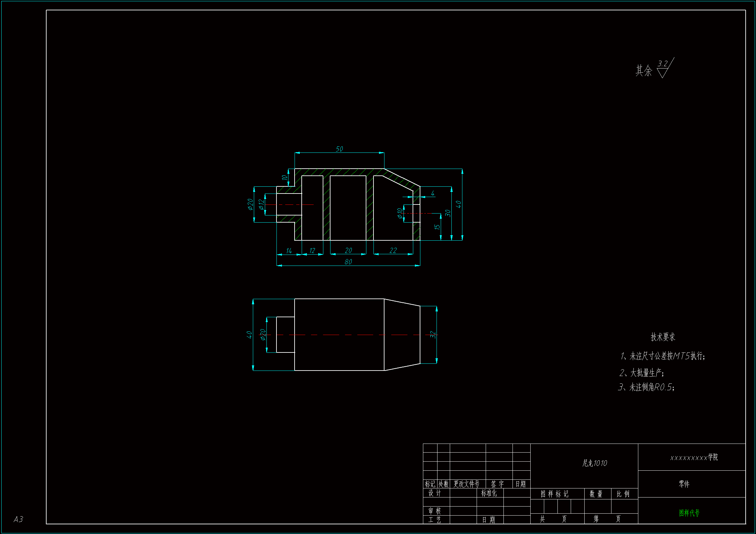The height and width of the screenshot is (534, 756).
Task: Click the A3 paper size label
Action: coord(18,519)
